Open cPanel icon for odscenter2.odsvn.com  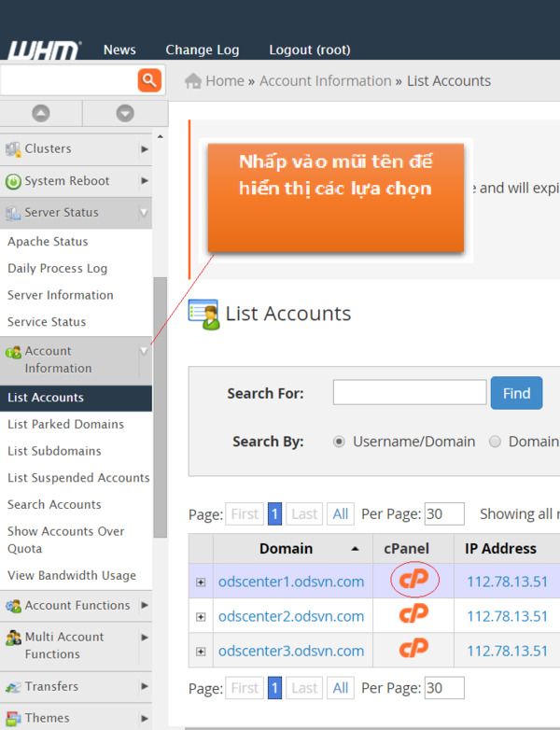coord(413,615)
